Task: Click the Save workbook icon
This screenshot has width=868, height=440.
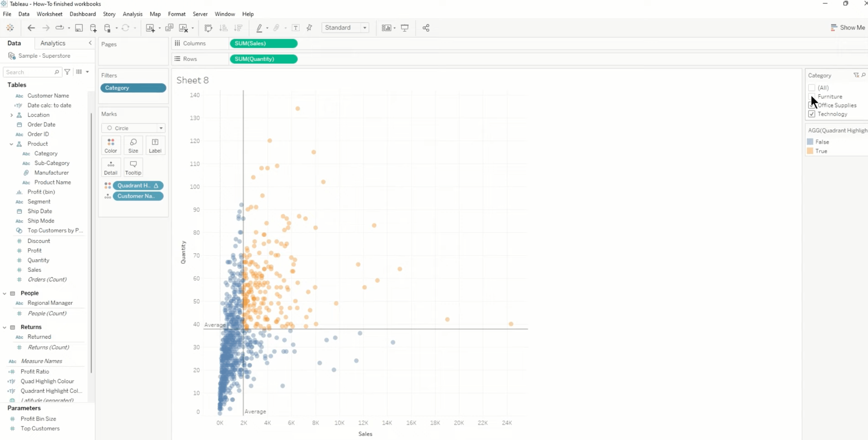Action: pyautogui.click(x=79, y=28)
